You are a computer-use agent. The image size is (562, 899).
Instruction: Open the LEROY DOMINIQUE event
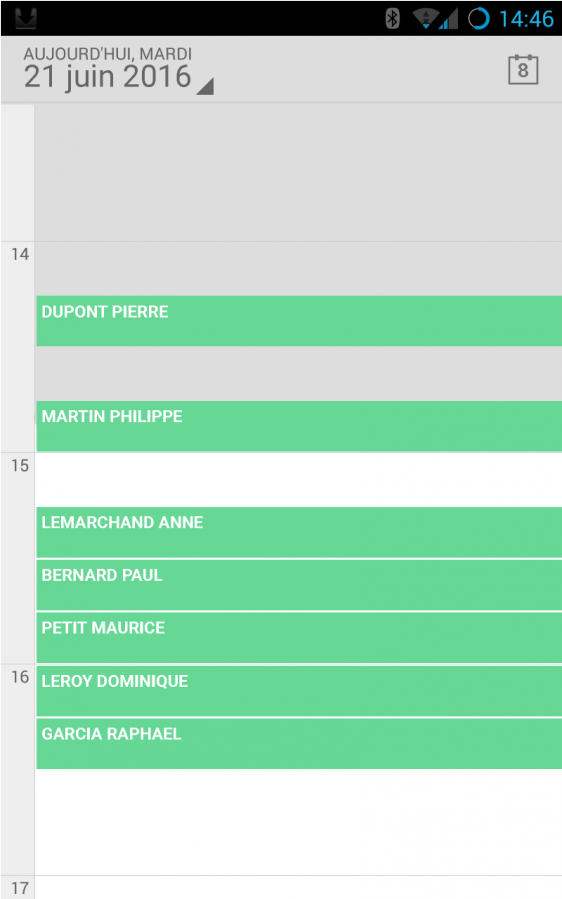coord(299,691)
